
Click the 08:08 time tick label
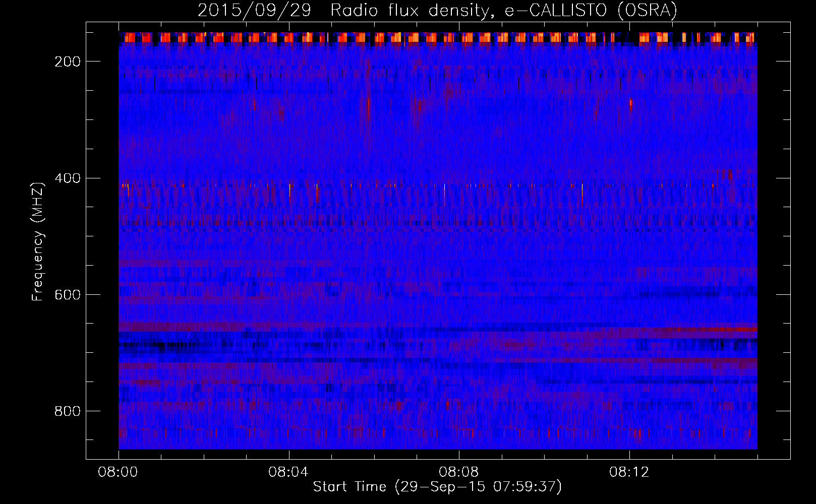tap(459, 472)
